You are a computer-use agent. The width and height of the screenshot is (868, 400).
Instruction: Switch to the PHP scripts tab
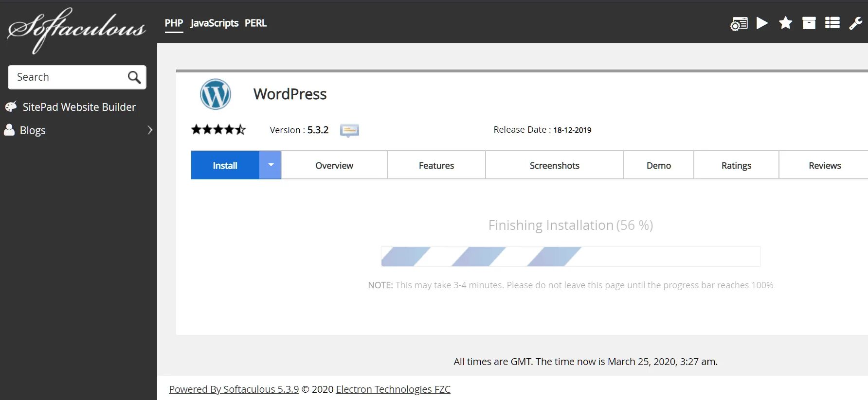pyautogui.click(x=174, y=23)
